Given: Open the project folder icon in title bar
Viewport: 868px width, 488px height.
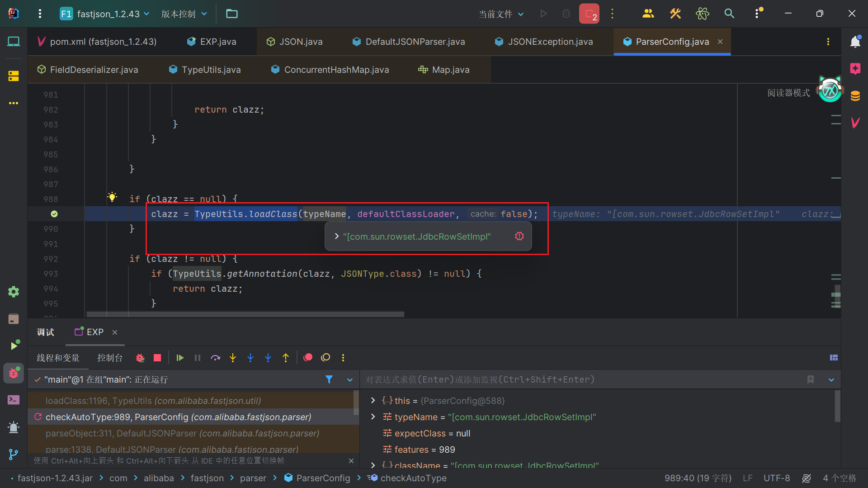Looking at the screenshot, I should point(232,14).
